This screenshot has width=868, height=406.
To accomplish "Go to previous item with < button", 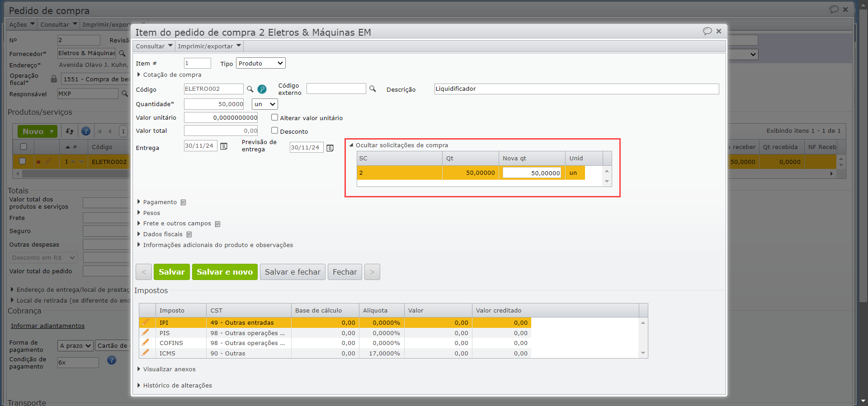I will (144, 272).
